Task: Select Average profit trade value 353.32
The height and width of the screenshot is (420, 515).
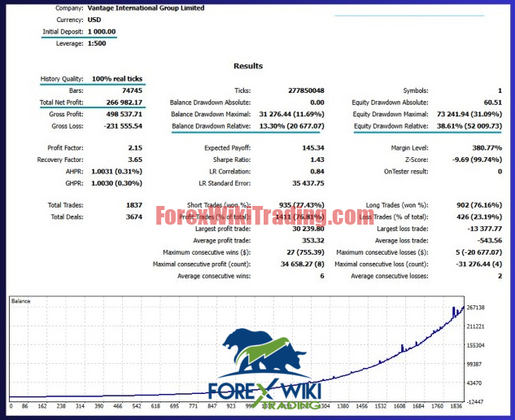Action: click(x=313, y=241)
